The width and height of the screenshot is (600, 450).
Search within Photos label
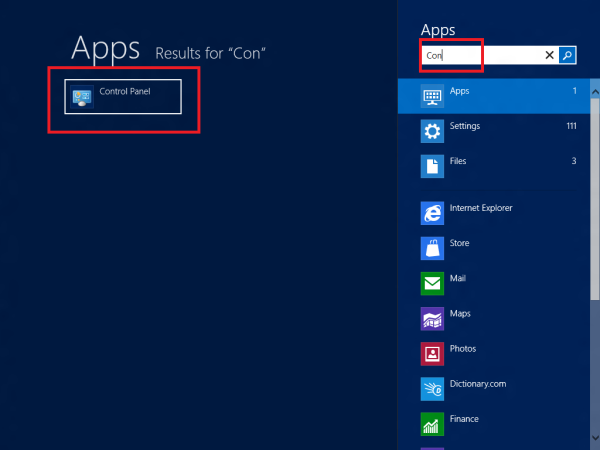(463, 349)
